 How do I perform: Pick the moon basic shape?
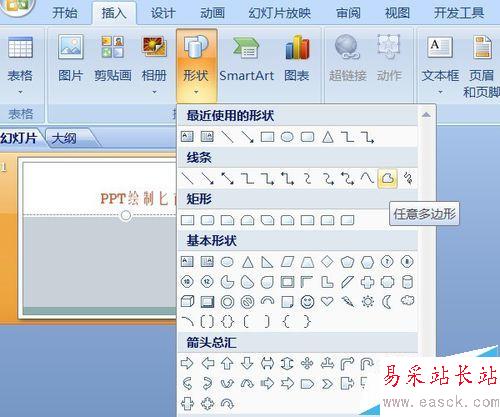pyautogui.click(x=387, y=302)
